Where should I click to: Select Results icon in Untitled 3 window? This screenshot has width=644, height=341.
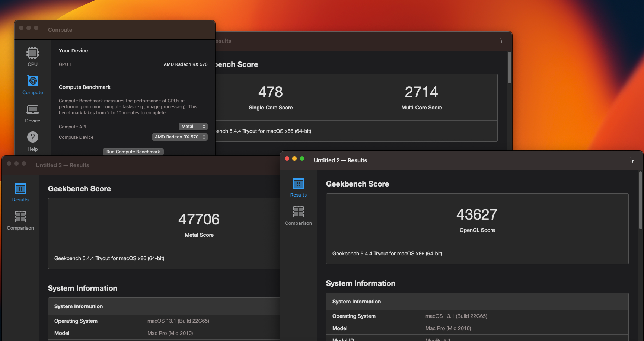20,192
